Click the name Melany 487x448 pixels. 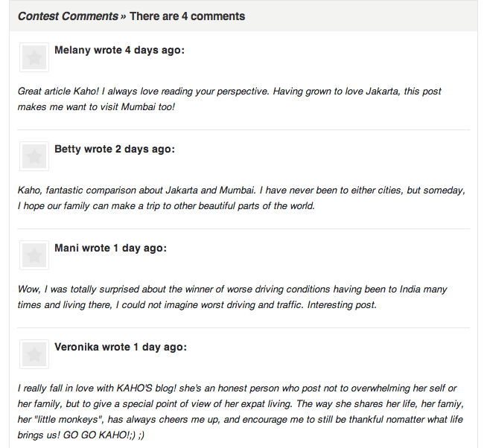click(x=73, y=50)
